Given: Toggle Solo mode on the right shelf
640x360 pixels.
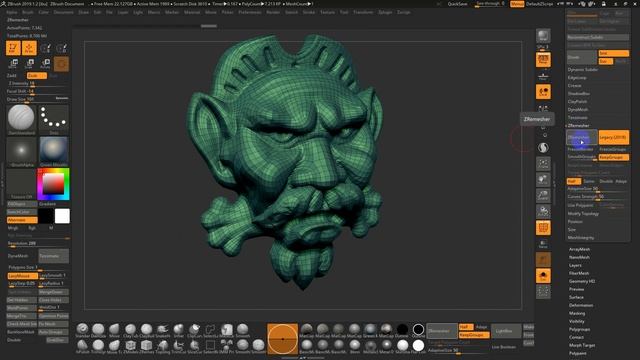Looking at the screenshot, I should [x=543, y=276].
